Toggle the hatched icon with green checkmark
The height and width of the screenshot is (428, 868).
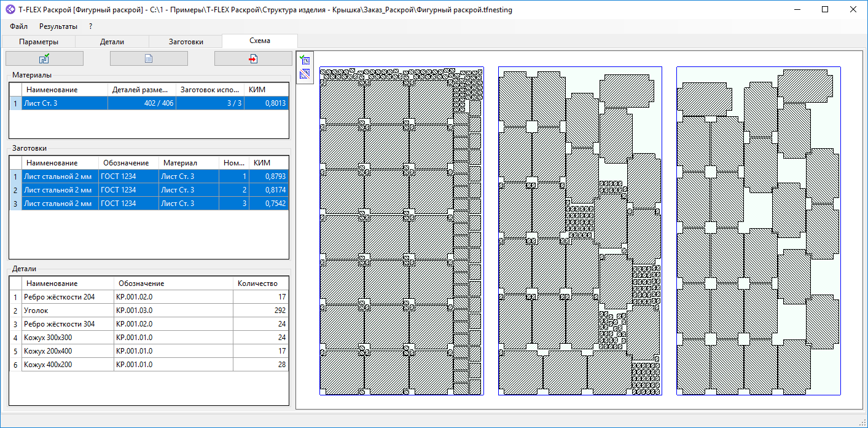point(305,60)
